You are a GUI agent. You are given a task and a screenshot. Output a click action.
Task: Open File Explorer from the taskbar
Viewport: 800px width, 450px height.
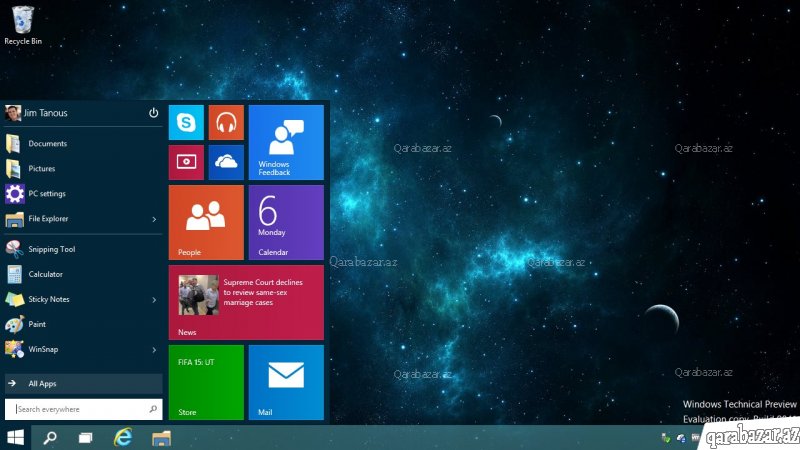point(161,438)
